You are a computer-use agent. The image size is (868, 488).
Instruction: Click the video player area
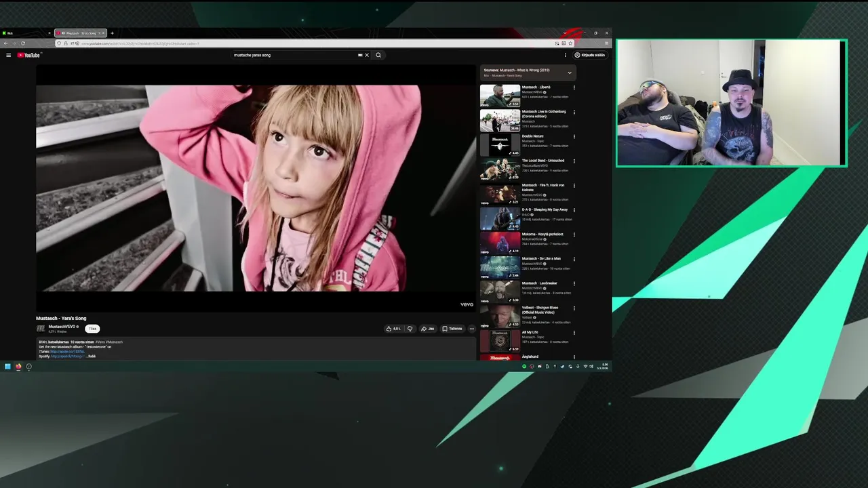tap(256, 188)
